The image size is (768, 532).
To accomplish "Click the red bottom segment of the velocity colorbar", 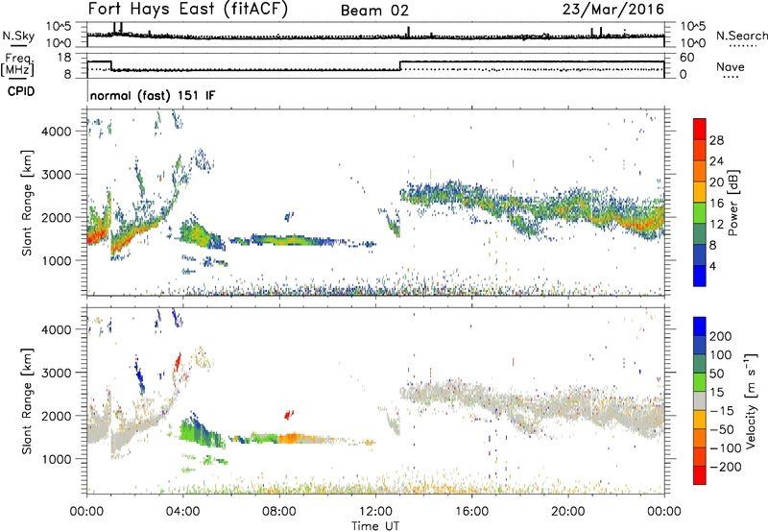I will pyautogui.click(x=700, y=475).
